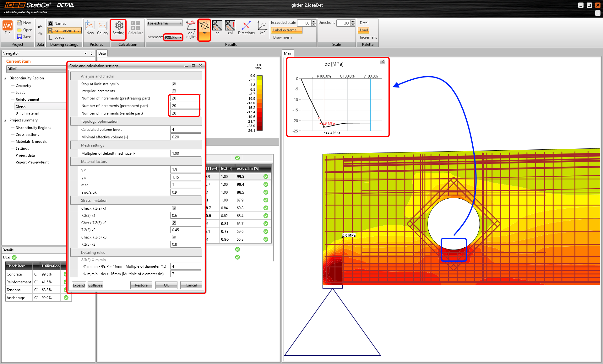Switch to the Main tab
The height and width of the screenshot is (364, 603).
[288, 53]
